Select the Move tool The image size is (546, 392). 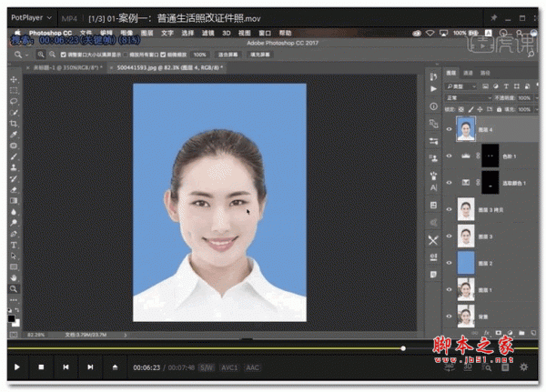[x=14, y=79]
